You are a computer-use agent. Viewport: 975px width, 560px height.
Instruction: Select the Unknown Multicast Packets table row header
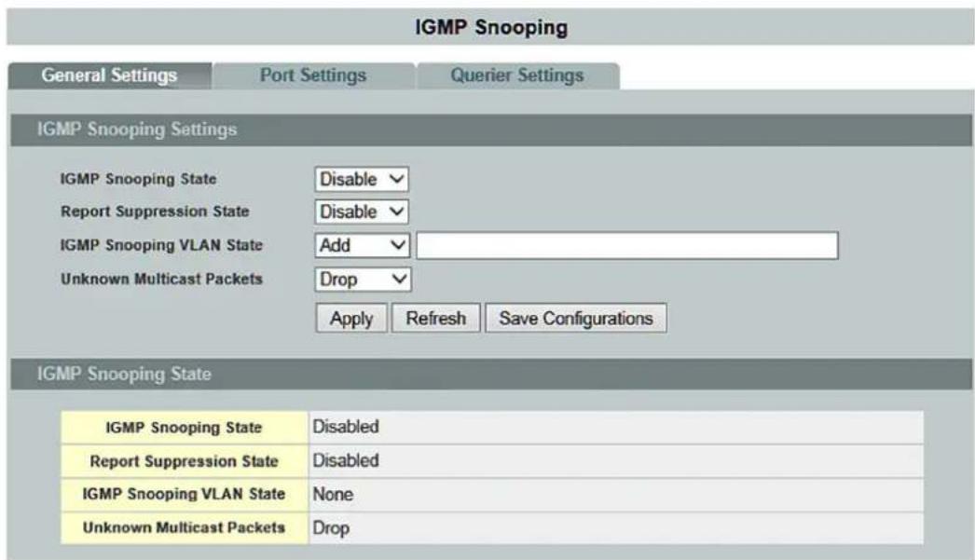point(184,527)
